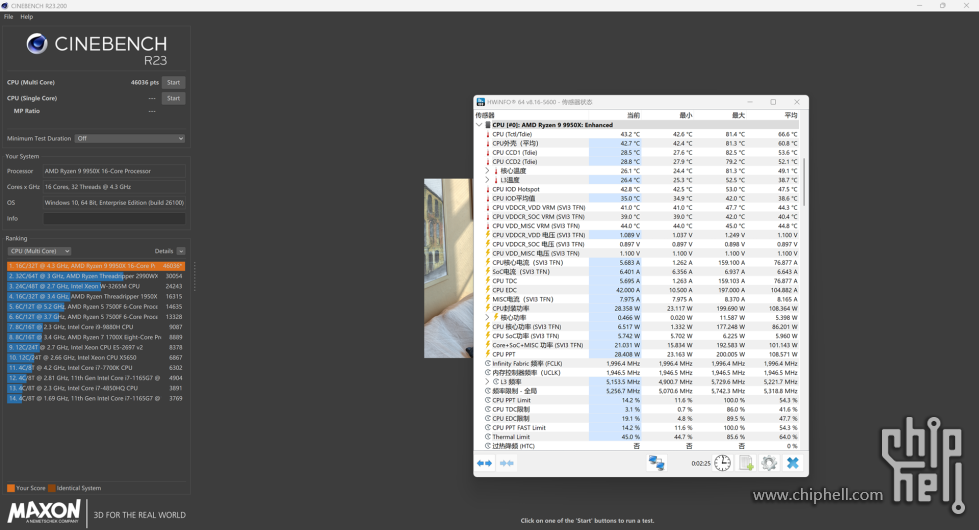Open HWiNFO sensor settings gear icon
Viewport: 979px width, 530px height.
[x=769, y=463]
